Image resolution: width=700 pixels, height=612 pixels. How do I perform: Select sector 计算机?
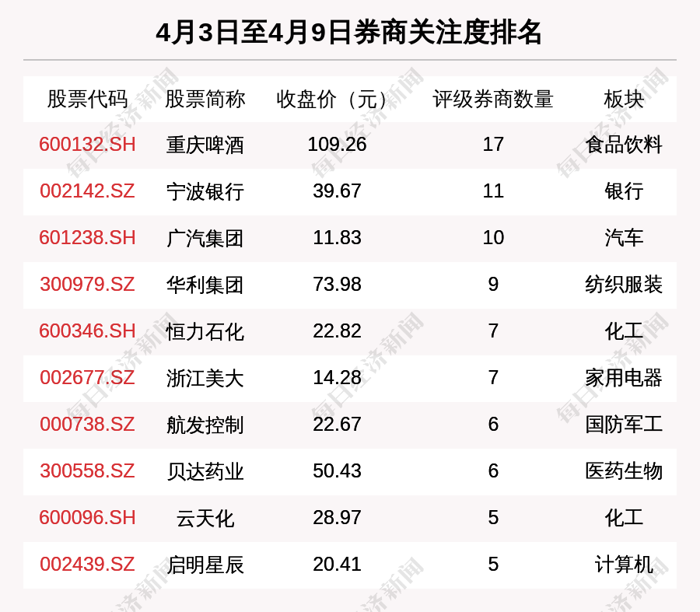pos(624,565)
